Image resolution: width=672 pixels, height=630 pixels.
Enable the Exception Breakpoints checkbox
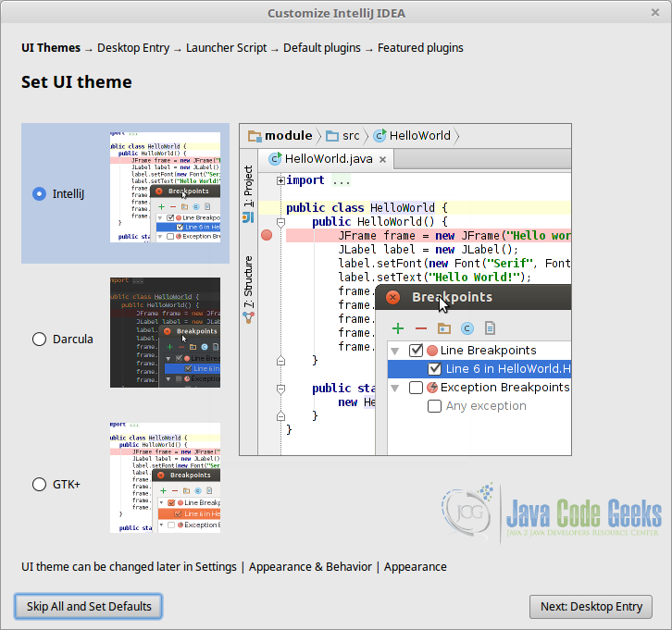[416, 388]
